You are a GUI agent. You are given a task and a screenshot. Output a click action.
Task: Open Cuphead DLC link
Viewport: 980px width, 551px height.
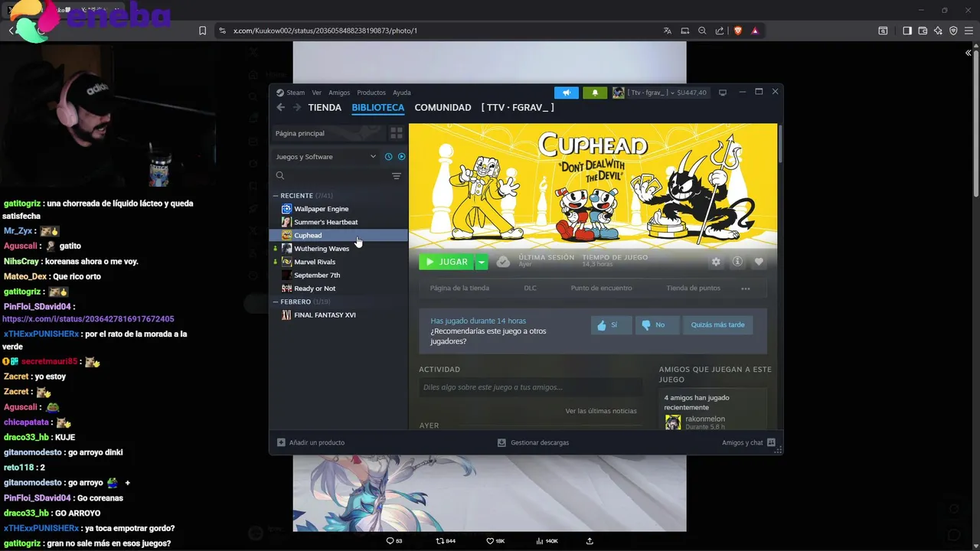[531, 289]
